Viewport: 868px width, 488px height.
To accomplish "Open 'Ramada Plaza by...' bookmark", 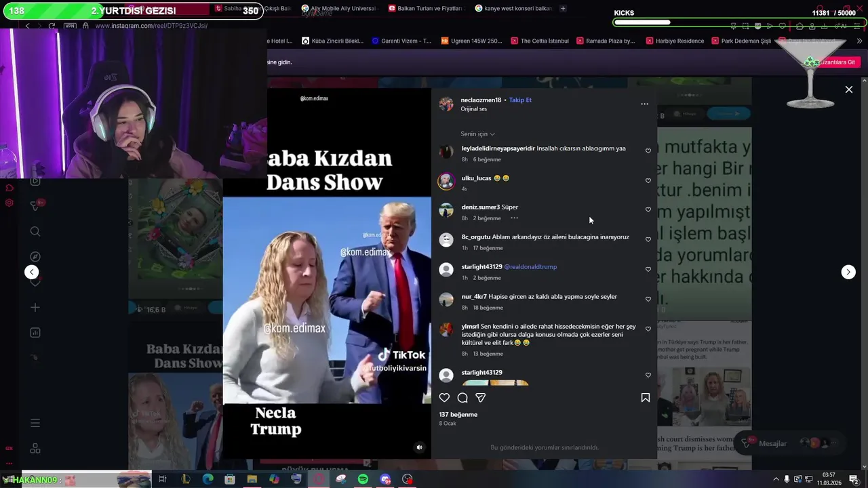I will [x=606, y=41].
